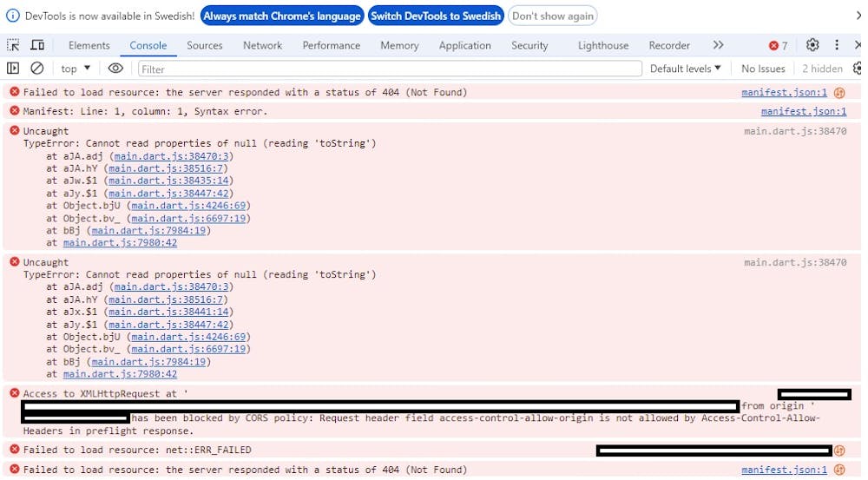The width and height of the screenshot is (868, 480).
Task: Open manifest.json:1 link on the Syntax error row
Action: coord(803,111)
